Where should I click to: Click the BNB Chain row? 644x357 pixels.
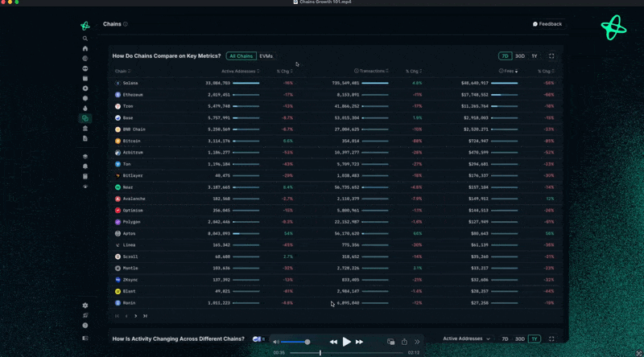pos(335,129)
